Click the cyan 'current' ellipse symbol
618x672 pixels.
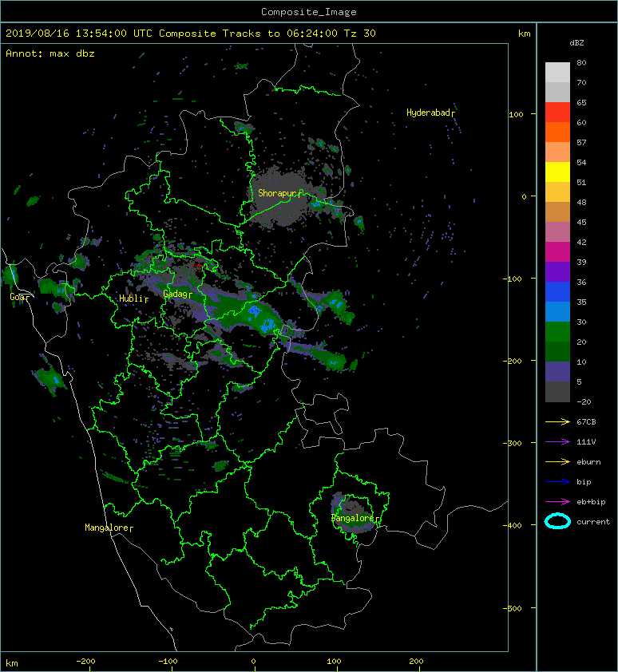click(557, 521)
